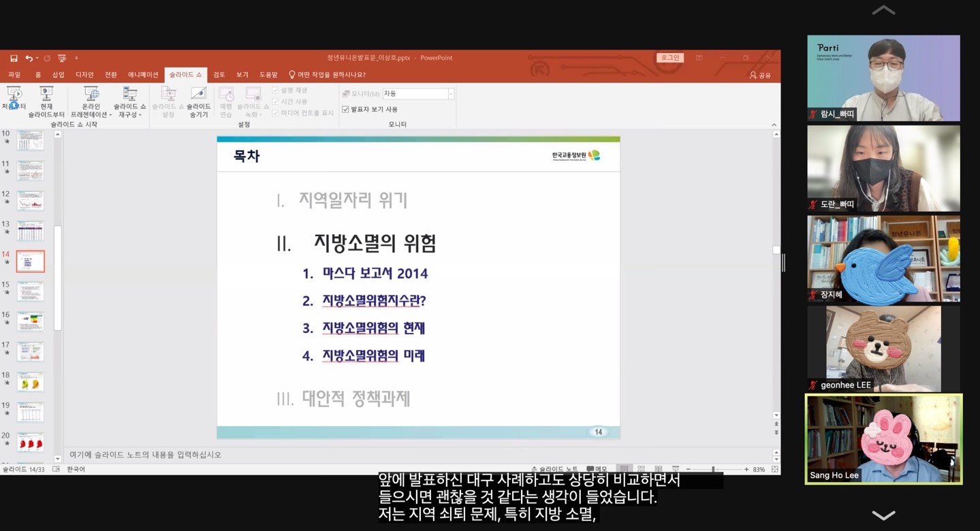
Task: Open the 삽입 ribbon tab
Action: click(59, 75)
